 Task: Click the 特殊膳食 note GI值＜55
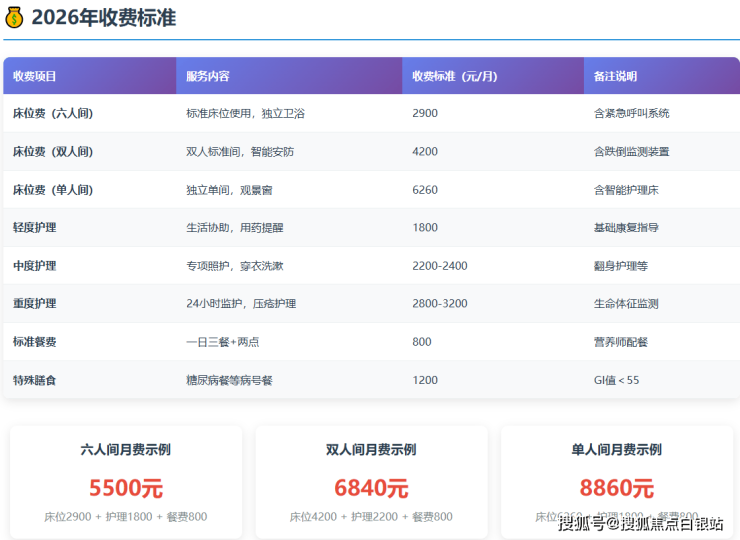[617, 380]
